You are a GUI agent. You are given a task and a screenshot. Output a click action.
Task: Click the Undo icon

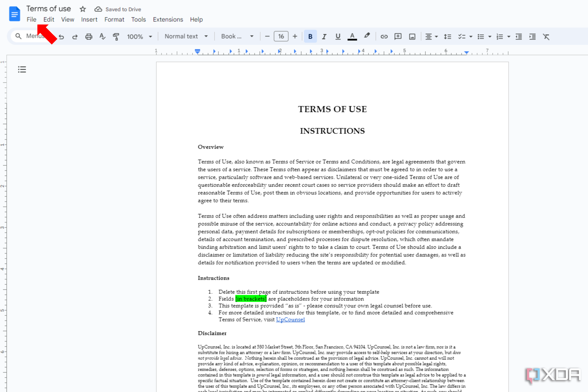(62, 36)
